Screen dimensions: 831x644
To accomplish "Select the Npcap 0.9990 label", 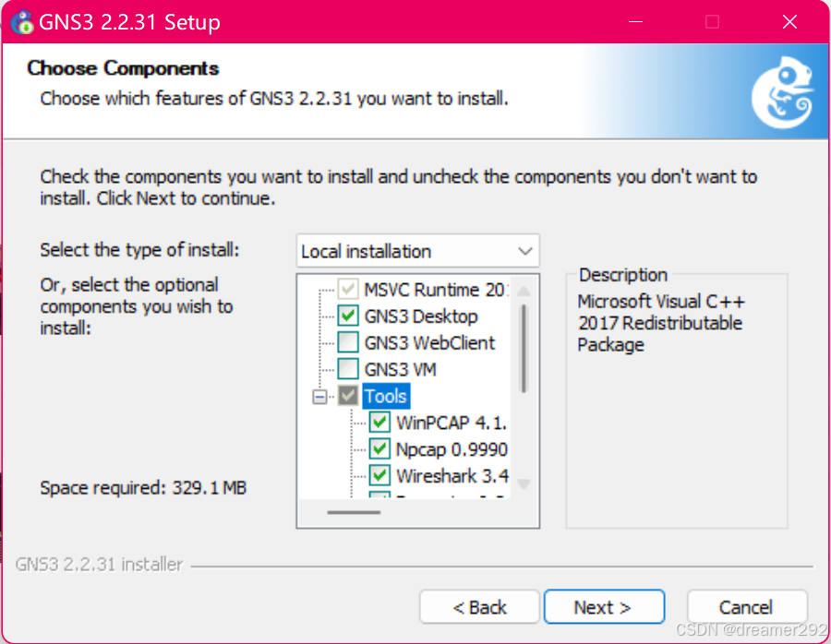I will pyautogui.click(x=452, y=449).
